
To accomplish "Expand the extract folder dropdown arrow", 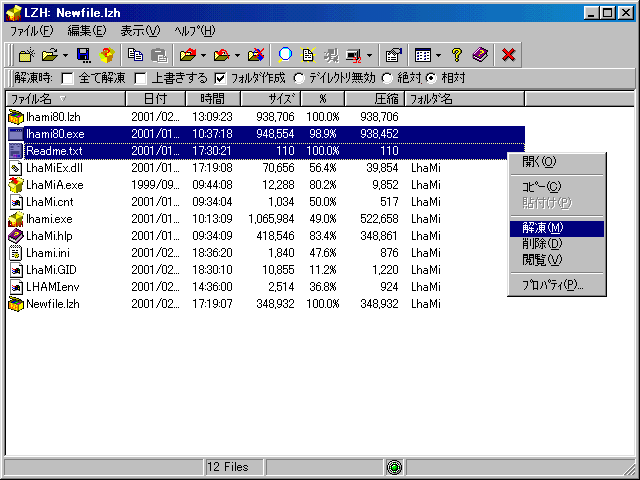I will click(203, 55).
